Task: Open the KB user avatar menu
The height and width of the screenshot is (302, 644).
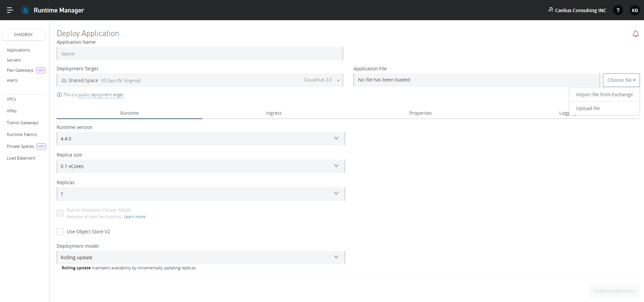Action: [x=635, y=10]
